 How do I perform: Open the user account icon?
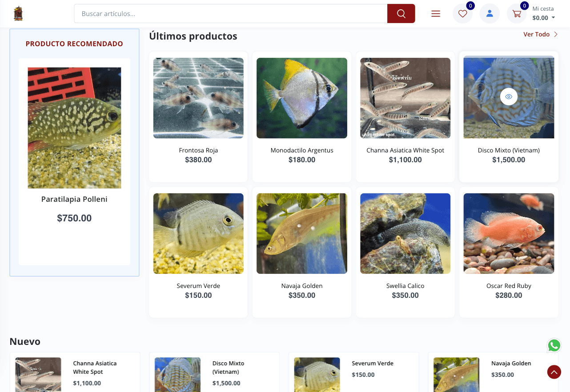490,14
